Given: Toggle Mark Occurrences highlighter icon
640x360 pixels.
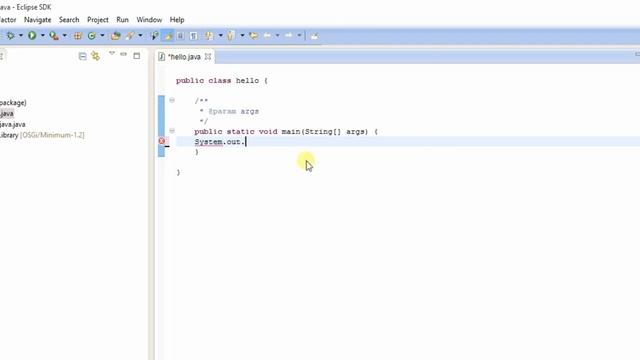Looking at the screenshot, I should coord(168,36).
